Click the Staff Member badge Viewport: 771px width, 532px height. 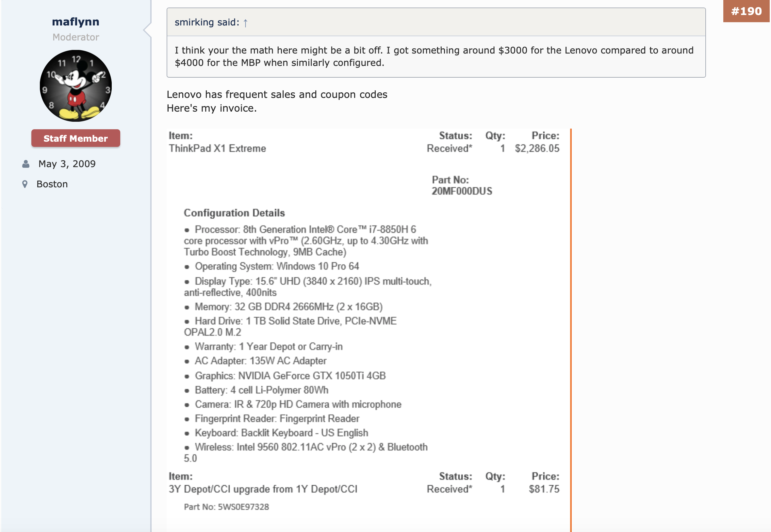click(75, 138)
